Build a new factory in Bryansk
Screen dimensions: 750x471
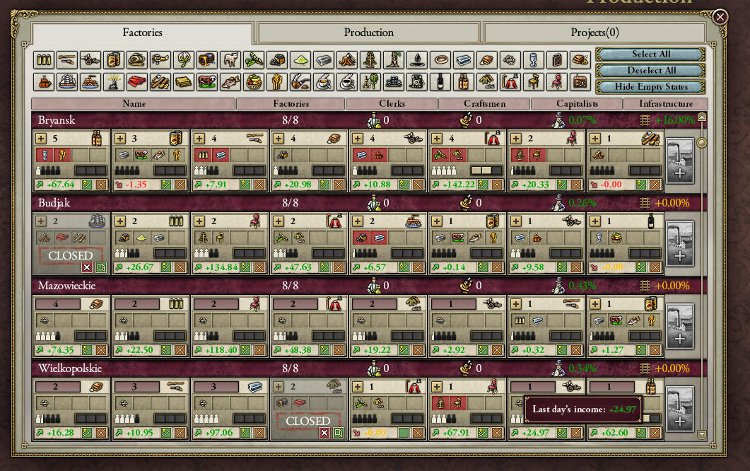click(x=679, y=161)
